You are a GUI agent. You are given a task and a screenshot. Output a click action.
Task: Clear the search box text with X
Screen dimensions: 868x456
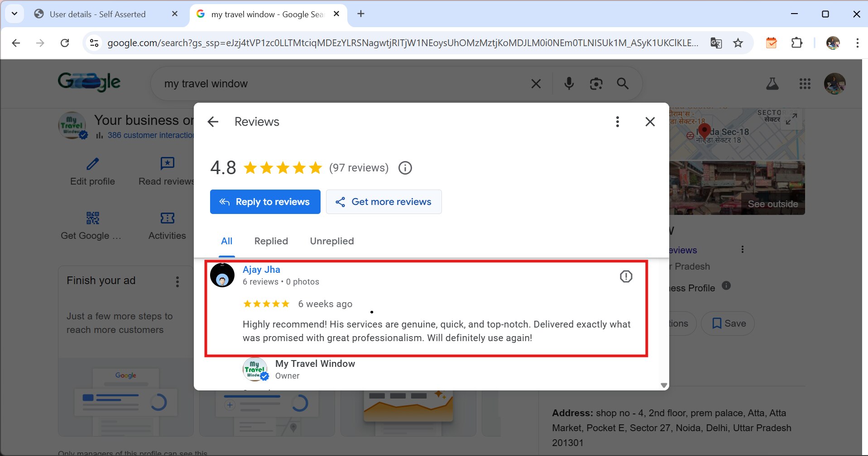pyautogui.click(x=536, y=84)
